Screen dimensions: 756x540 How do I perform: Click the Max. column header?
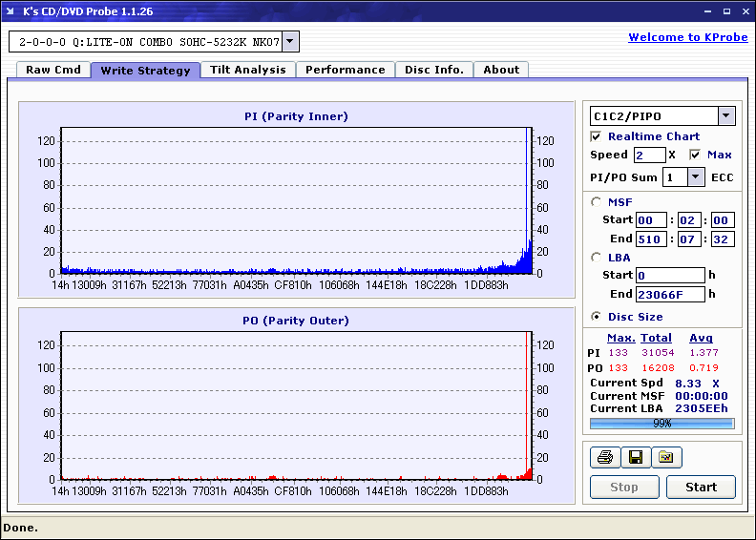[621, 338]
